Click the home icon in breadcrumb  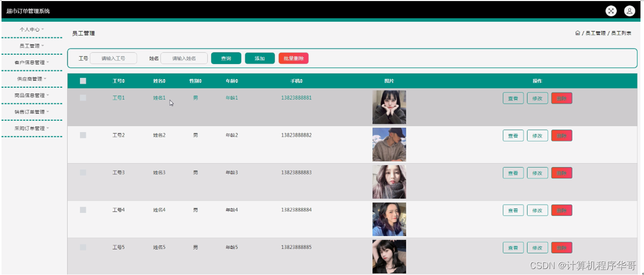click(x=578, y=33)
